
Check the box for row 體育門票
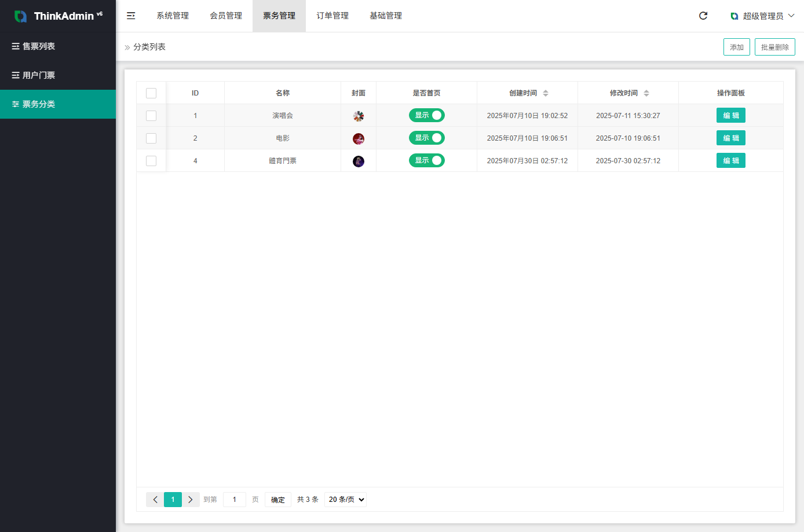(151, 161)
